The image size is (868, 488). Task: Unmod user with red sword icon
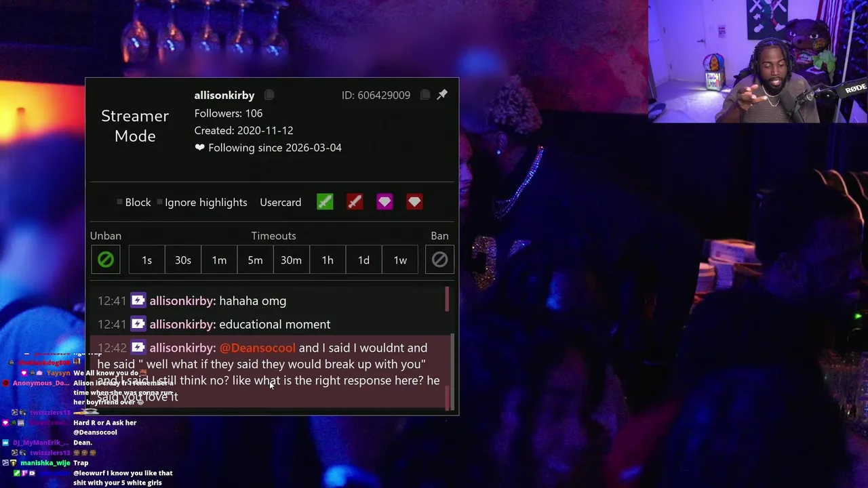point(355,202)
